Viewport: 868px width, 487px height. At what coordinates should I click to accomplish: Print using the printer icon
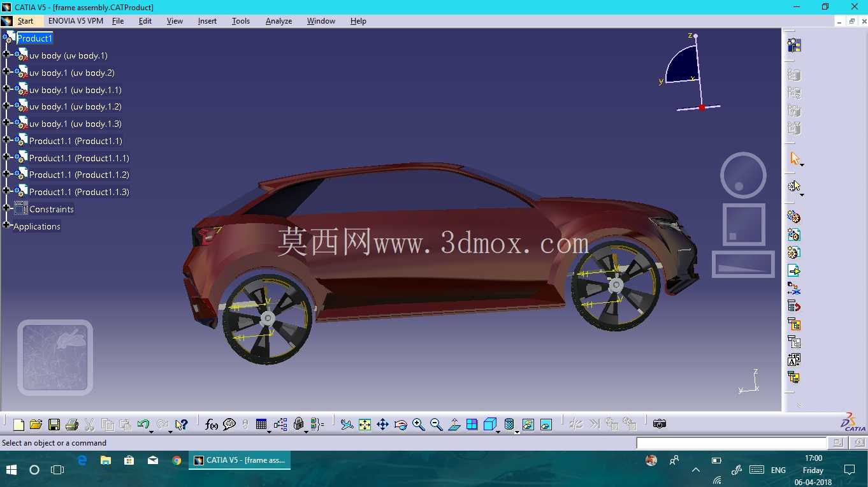click(71, 425)
